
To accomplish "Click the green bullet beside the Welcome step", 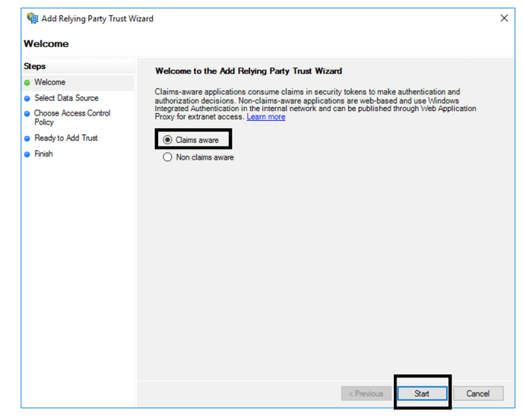I will click(27, 83).
